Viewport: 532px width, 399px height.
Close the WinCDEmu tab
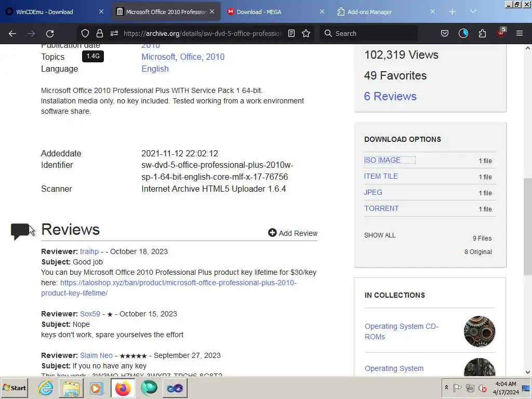(x=101, y=12)
